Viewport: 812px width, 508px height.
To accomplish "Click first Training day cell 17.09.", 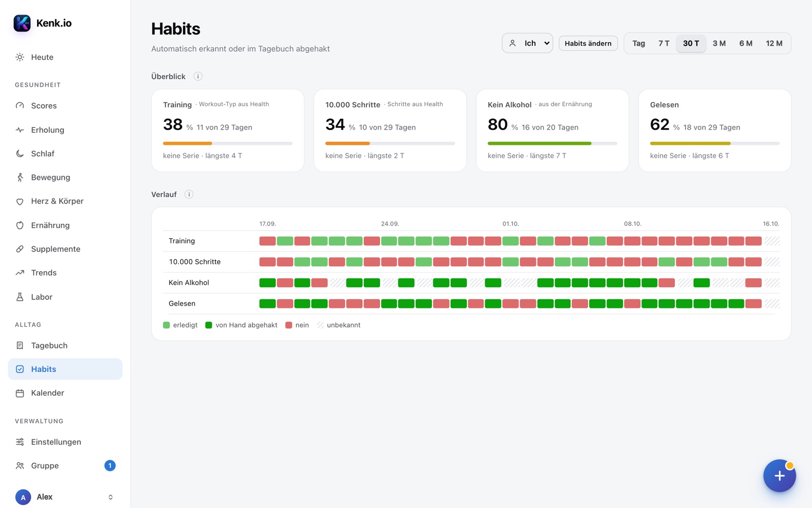I will (267, 241).
